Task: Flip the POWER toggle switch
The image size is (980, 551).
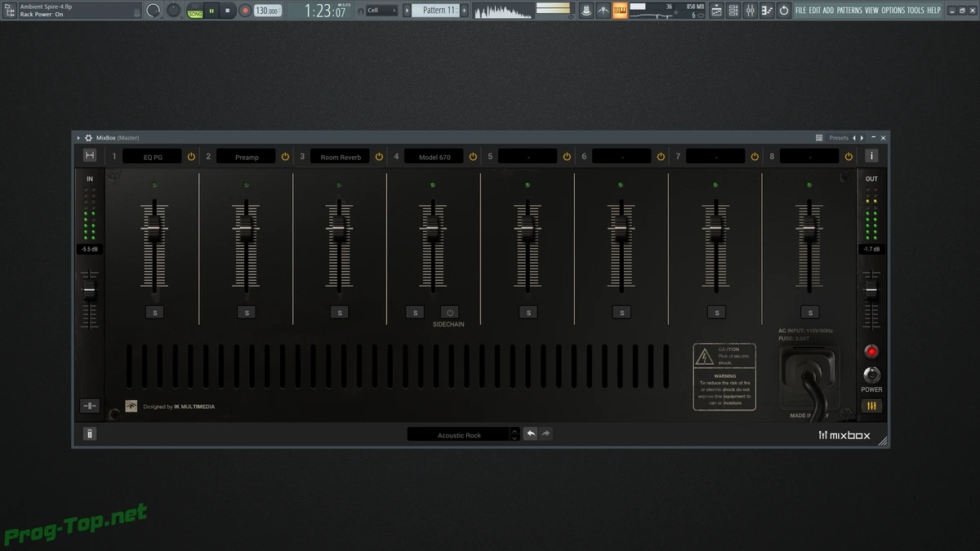Action: click(x=871, y=375)
